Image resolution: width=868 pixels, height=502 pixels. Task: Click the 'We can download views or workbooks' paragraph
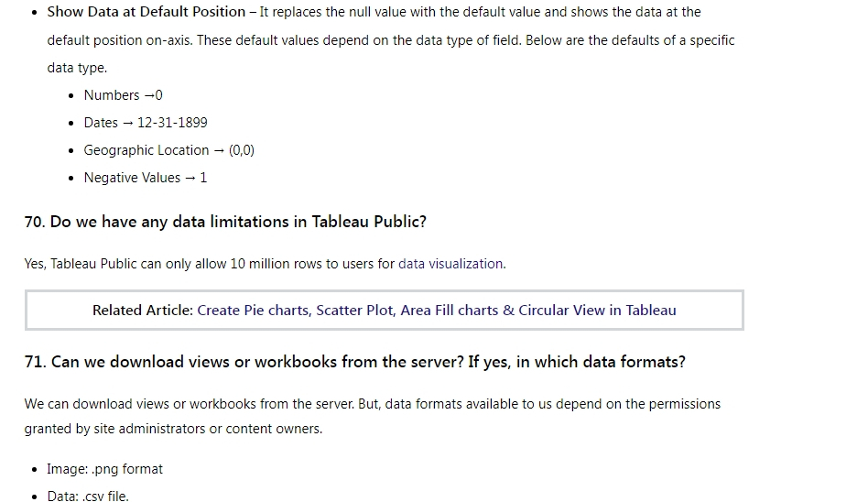tap(373, 404)
